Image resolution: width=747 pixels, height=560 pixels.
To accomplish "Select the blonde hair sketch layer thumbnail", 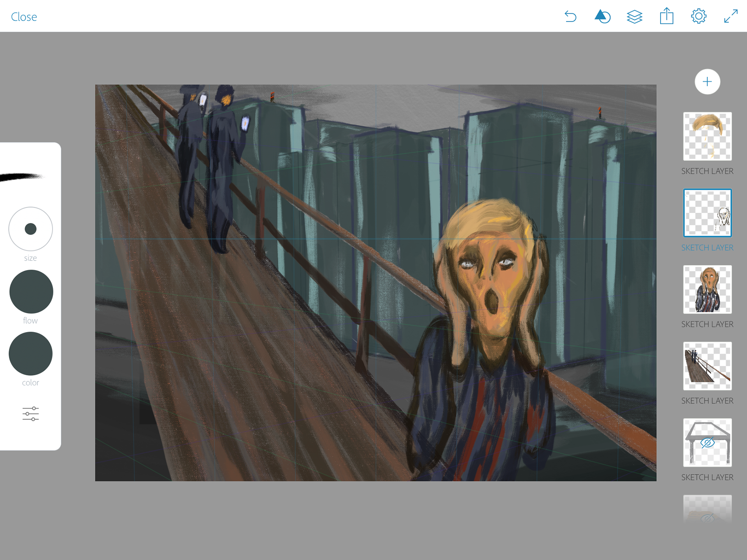I will click(707, 136).
